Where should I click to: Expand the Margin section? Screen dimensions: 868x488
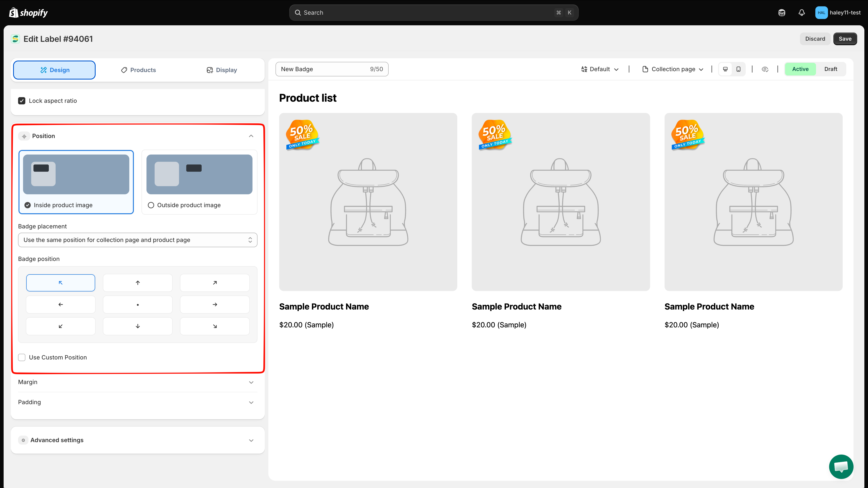tap(137, 382)
